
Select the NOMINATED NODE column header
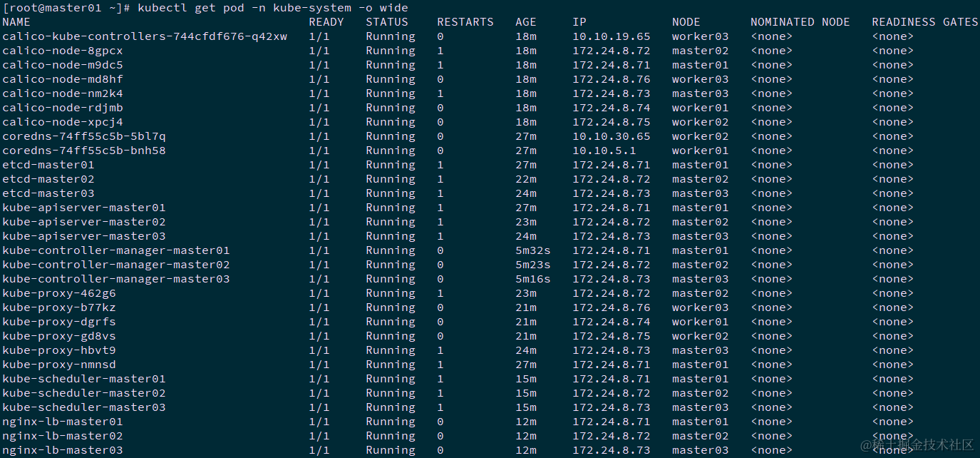[800, 22]
